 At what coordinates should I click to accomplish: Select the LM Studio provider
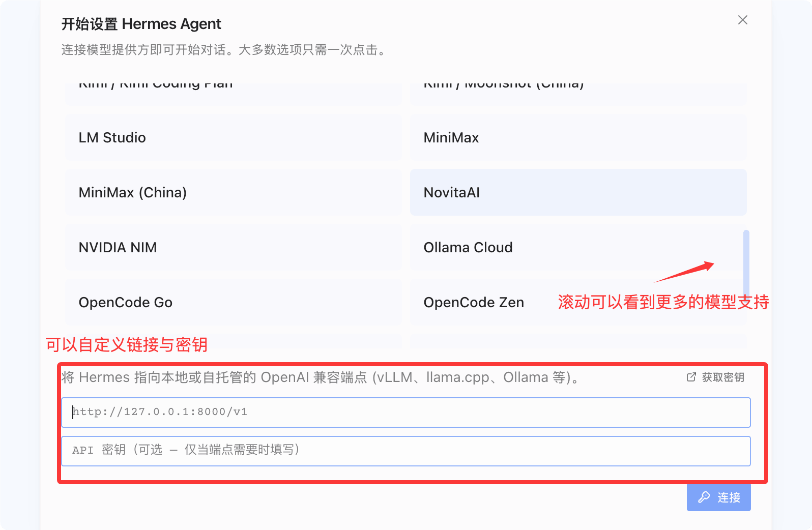(234, 137)
